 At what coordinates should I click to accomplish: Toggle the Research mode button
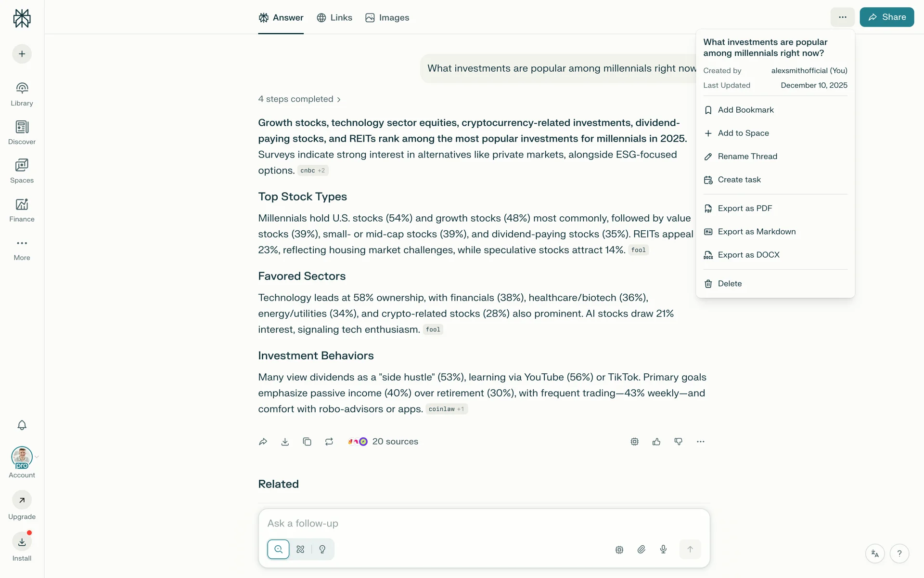click(x=300, y=549)
